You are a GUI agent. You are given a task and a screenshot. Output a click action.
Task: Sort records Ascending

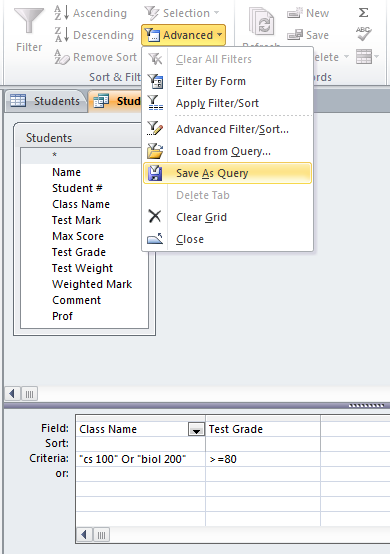coord(91,13)
